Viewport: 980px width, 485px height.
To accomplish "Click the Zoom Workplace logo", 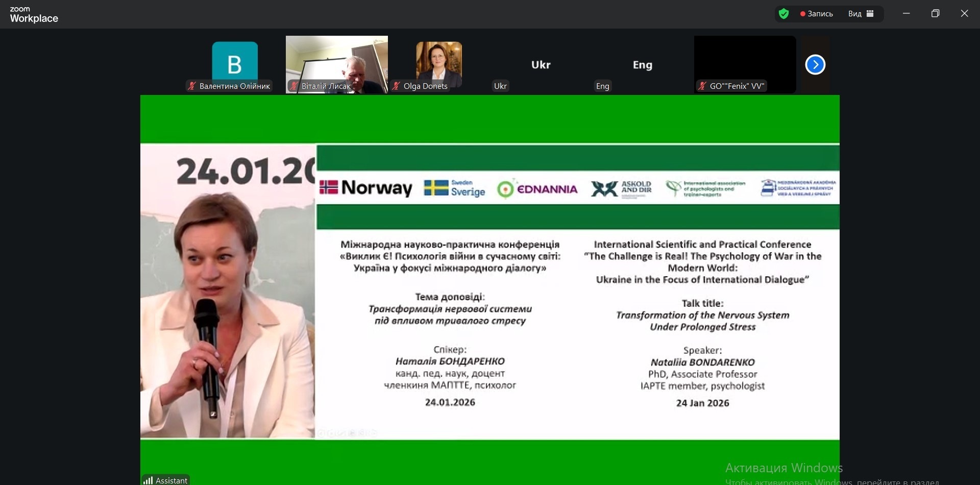I will [x=34, y=15].
